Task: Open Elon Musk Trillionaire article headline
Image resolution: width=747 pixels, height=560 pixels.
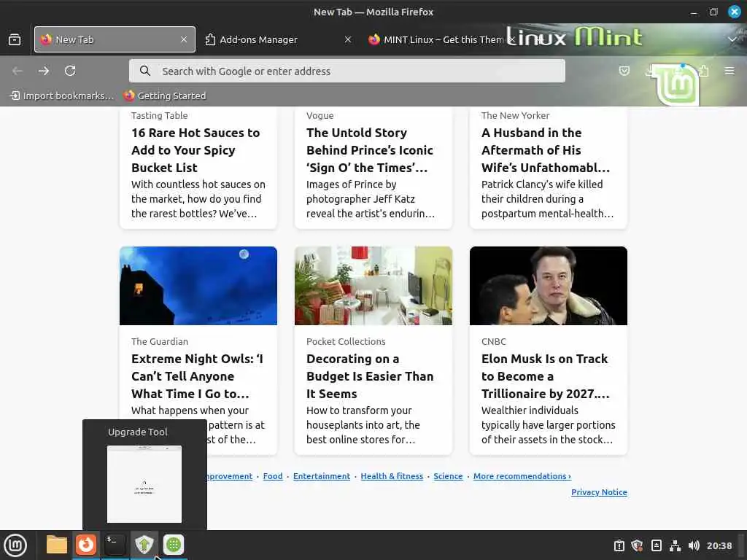Action: pyautogui.click(x=546, y=376)
